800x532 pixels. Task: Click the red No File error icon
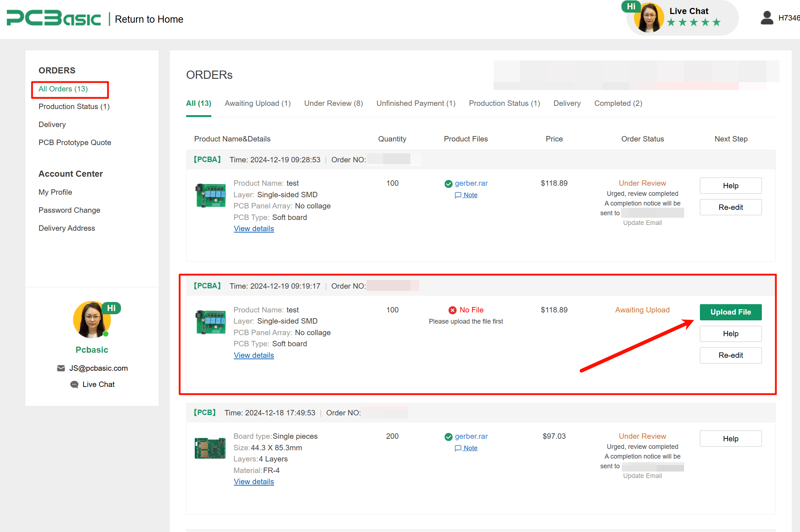(453, 310)
